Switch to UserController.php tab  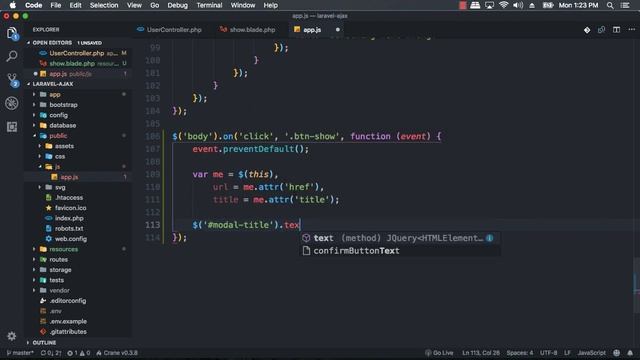point(169,30)
